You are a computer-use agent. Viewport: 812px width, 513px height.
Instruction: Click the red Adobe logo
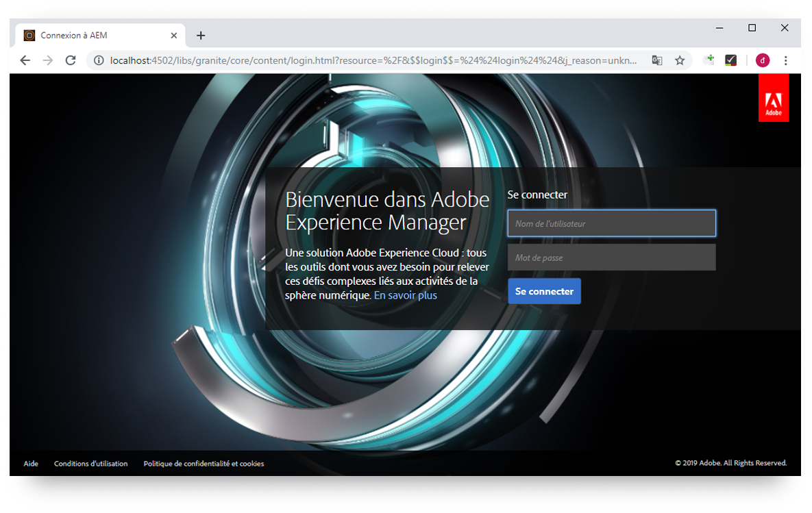(x=773, y=98)
